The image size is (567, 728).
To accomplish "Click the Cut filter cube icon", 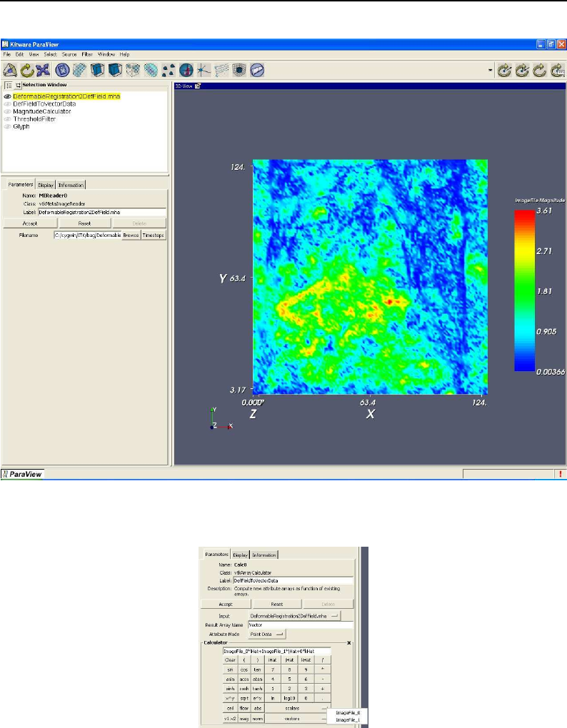I will (x=115, y=70).
